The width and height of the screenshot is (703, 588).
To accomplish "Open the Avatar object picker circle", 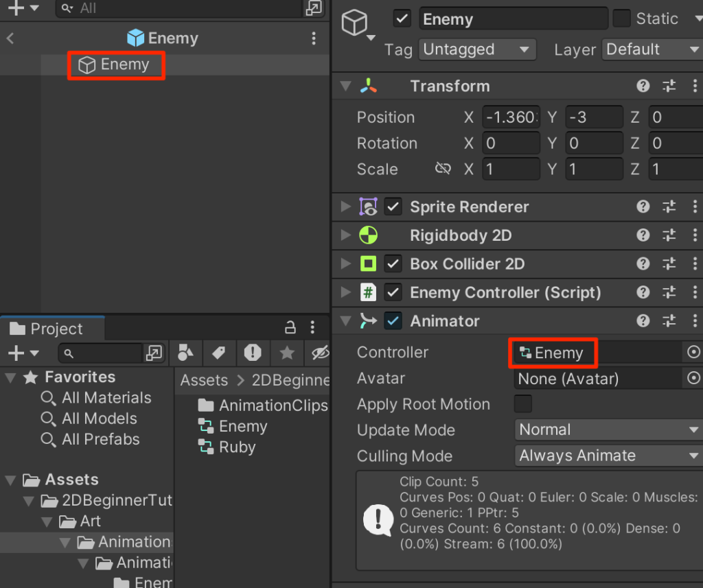I will coord(693,378).
